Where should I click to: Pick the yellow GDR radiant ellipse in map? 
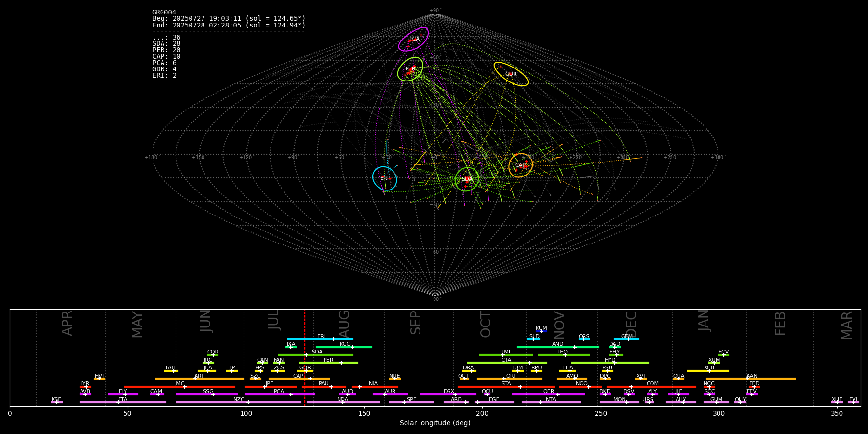click(x=511, y=74)
